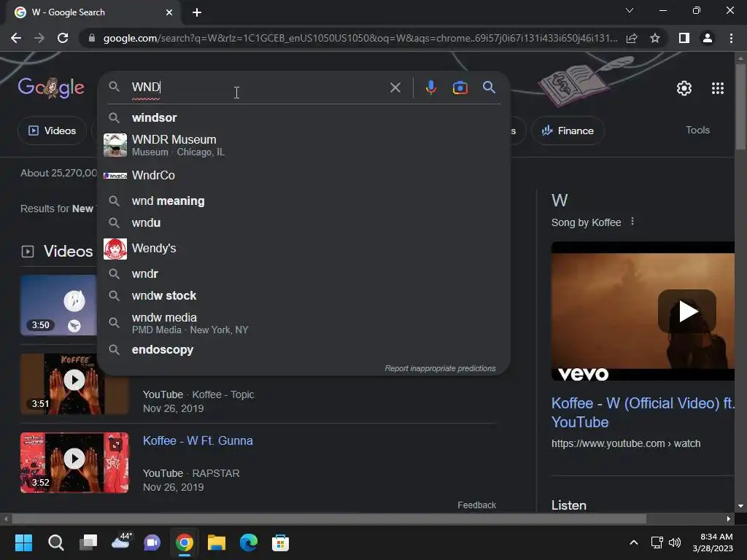
Task: Open the Google apps grid
Action: coord(718,88)
